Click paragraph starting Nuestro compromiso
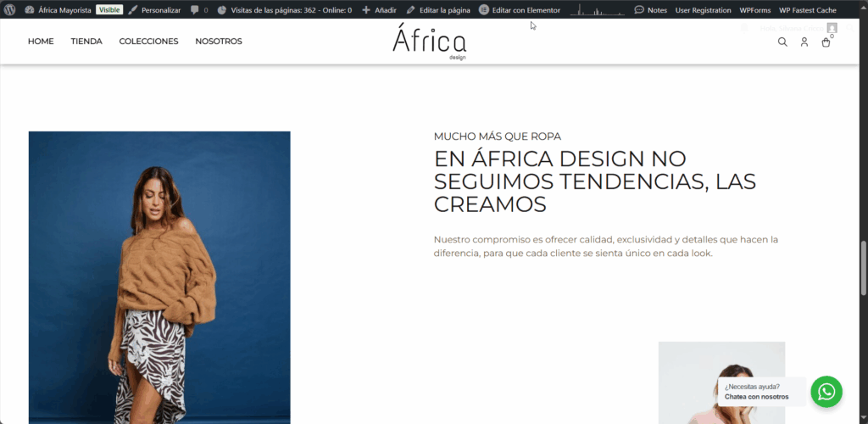 (x=606, y=246)
